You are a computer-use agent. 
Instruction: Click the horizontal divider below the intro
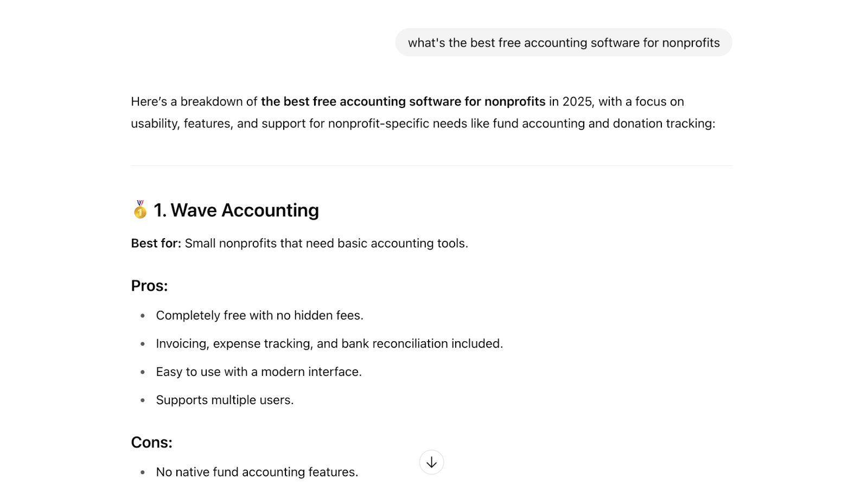pos(431,165)
